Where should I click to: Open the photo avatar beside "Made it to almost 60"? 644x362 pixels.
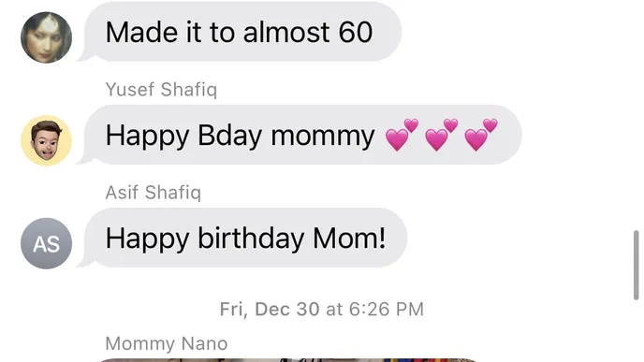click(x=47, y=37)
